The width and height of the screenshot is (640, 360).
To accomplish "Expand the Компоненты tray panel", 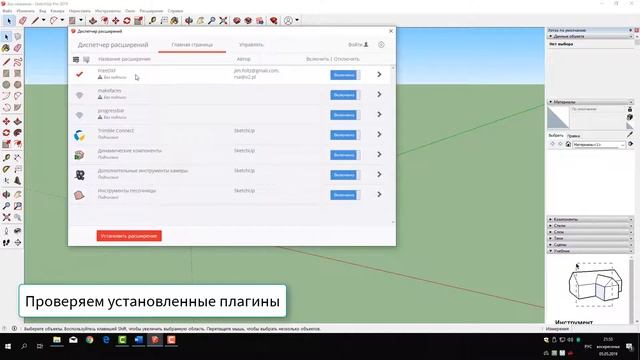I will 590,219.
